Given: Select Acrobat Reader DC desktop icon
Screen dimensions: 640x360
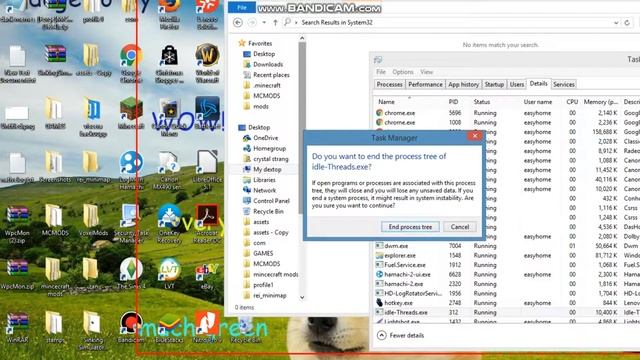Looking at the screenshot, I should [207, 224].
